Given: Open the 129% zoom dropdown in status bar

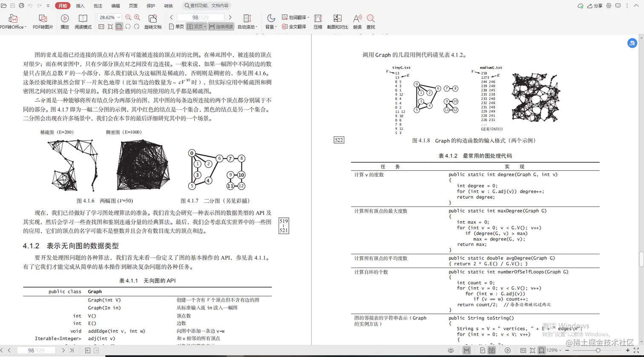Looking at the screenshot, I should 561,350.
